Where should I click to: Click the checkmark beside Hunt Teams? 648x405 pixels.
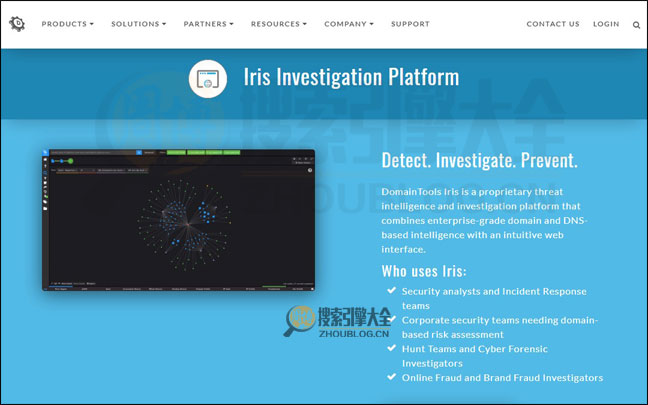pyautogui.click(x=391, y=348)
